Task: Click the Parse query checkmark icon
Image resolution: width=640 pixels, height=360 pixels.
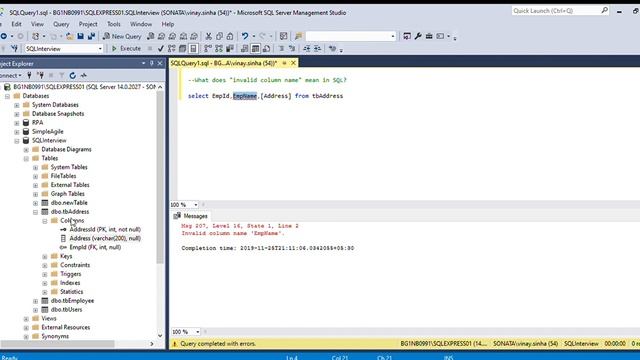Action: pos(161,49)
